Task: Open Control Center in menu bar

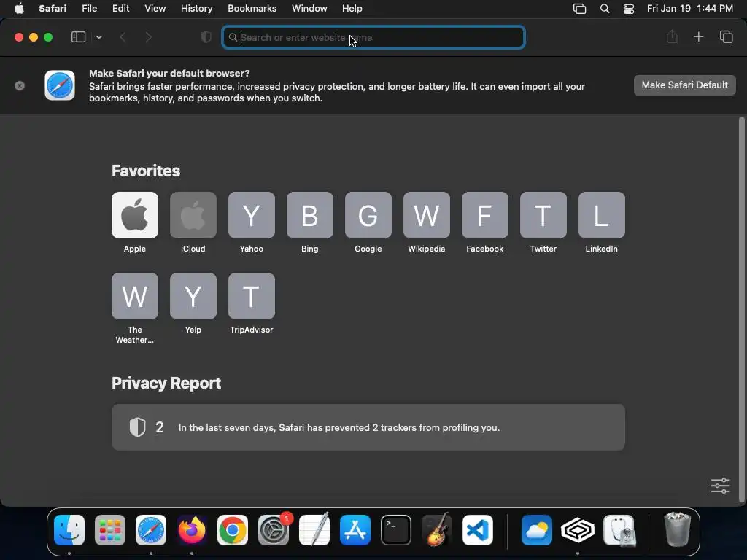Action: 629,8
